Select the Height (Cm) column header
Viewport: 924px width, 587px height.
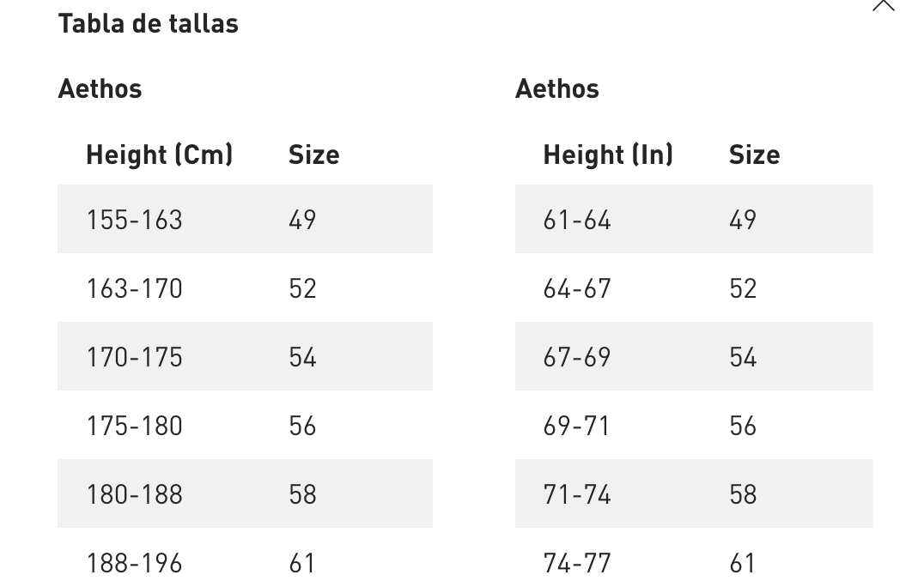point(159,154)
